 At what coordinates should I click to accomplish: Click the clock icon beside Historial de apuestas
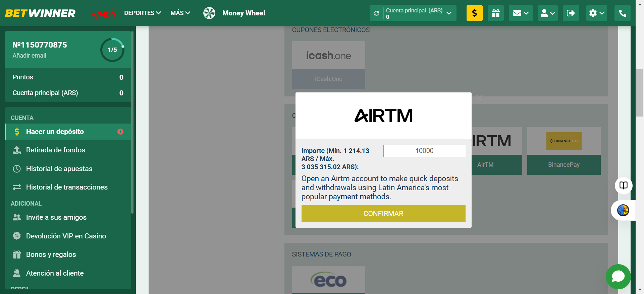click(x=17, y=169)
